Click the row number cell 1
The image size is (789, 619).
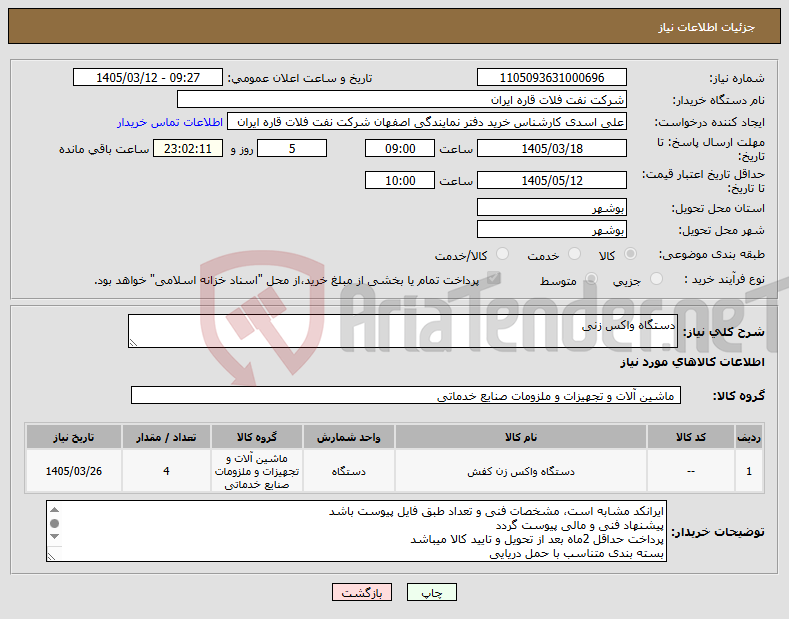point(749,472)
